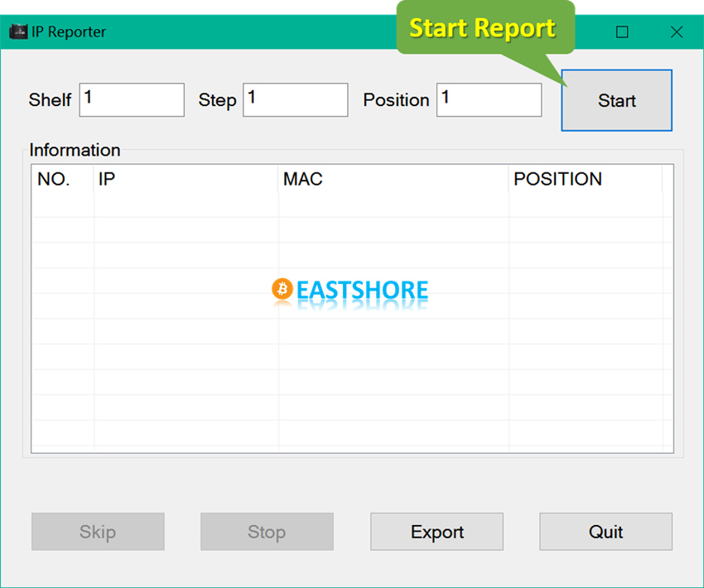The height and width of the screenshot is (588, 704).
Task: Quit the IP Reporter application
Action: (605, 532)
